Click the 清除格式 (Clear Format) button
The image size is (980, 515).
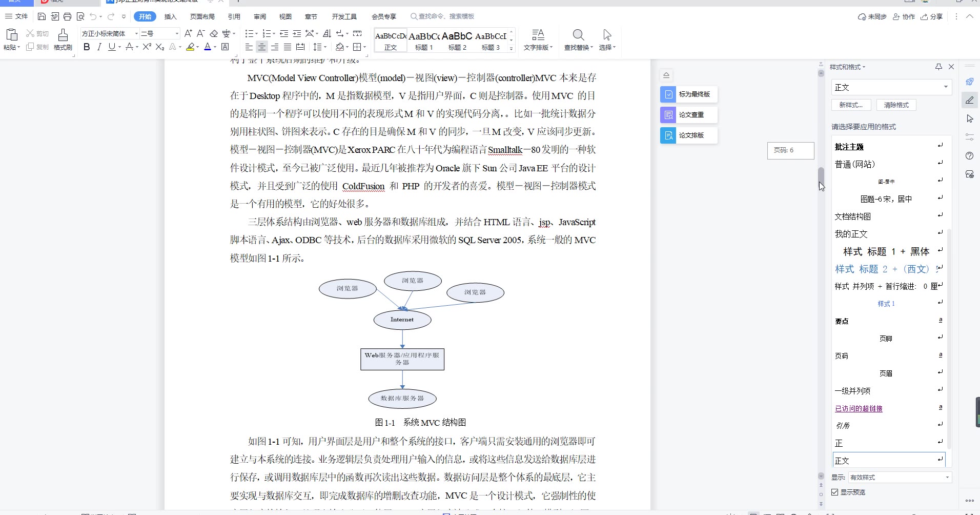(x=896, y=105)
